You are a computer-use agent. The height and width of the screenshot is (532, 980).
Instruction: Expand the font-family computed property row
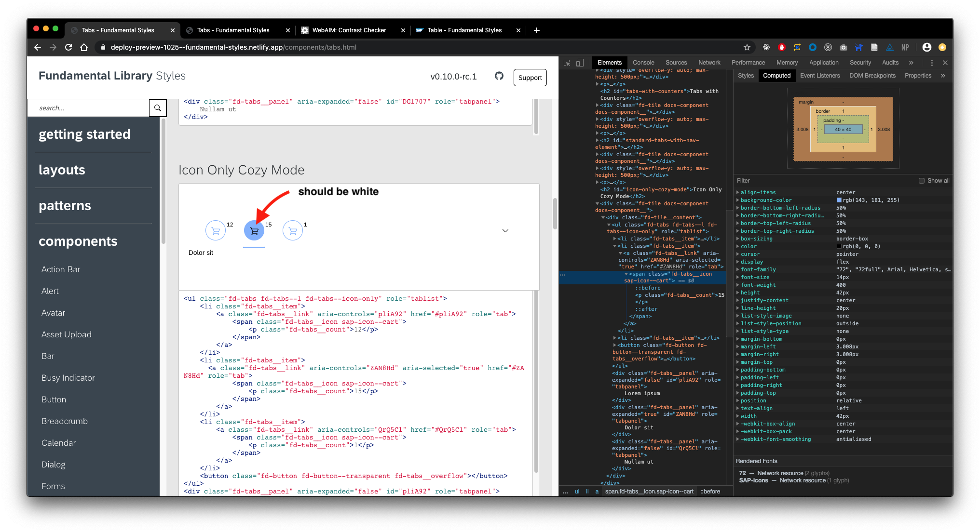[x=738, y=269]
